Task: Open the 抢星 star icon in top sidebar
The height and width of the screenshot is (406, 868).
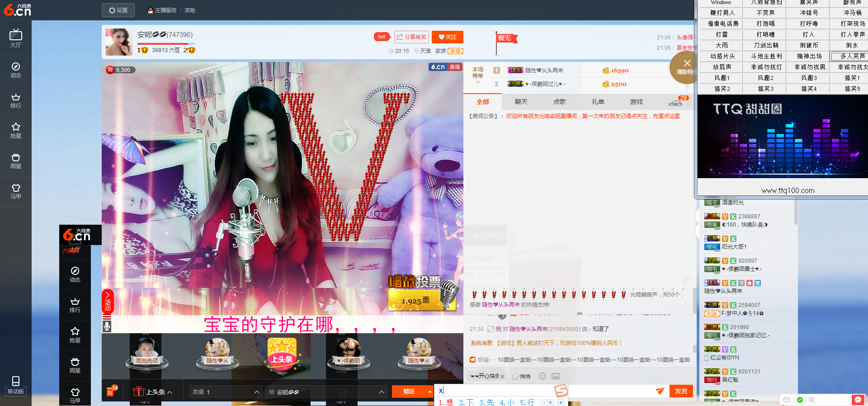Action: pos(16,131)
